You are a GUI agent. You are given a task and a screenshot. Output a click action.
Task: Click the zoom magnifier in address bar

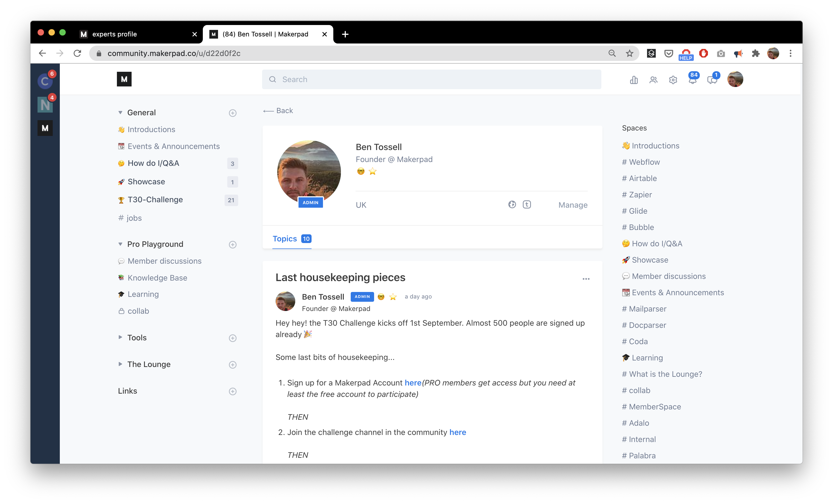[x=612, y=53]
